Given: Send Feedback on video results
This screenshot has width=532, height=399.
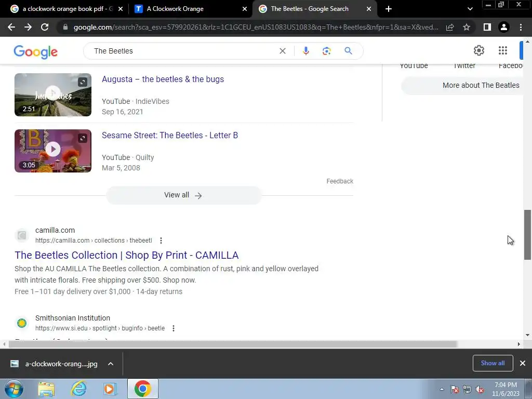Looking at the screenshot, I should pyautogui.click(x=340, y=181).
